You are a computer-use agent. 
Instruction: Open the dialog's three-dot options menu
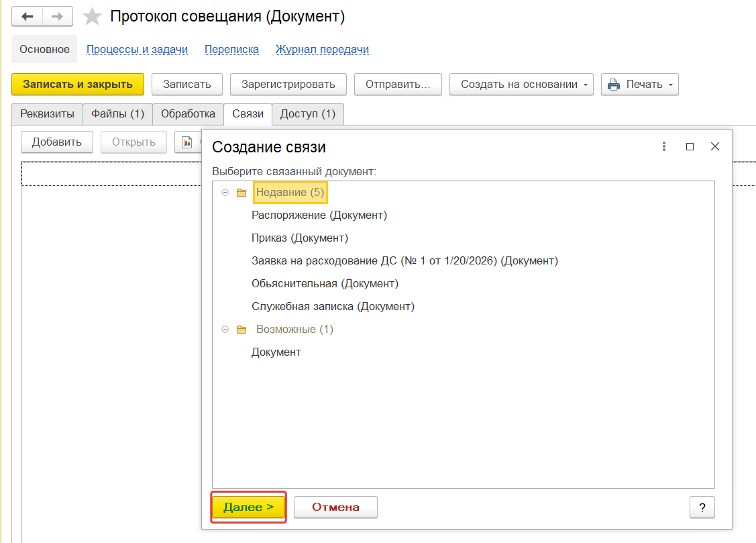(x=664, y=146)
